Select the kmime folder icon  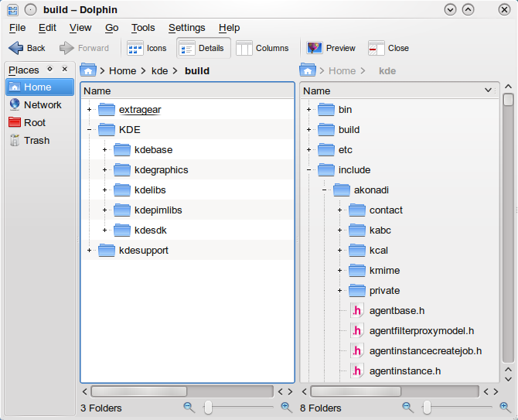click(x=356, y=271)
